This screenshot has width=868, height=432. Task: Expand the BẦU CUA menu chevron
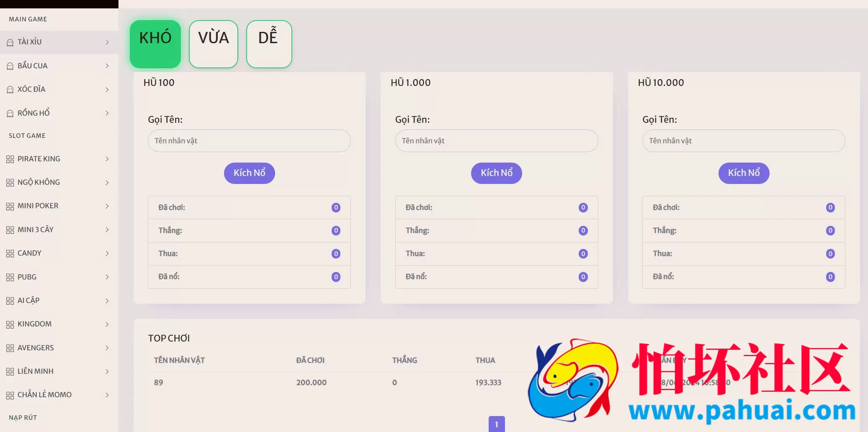(107, 66)
